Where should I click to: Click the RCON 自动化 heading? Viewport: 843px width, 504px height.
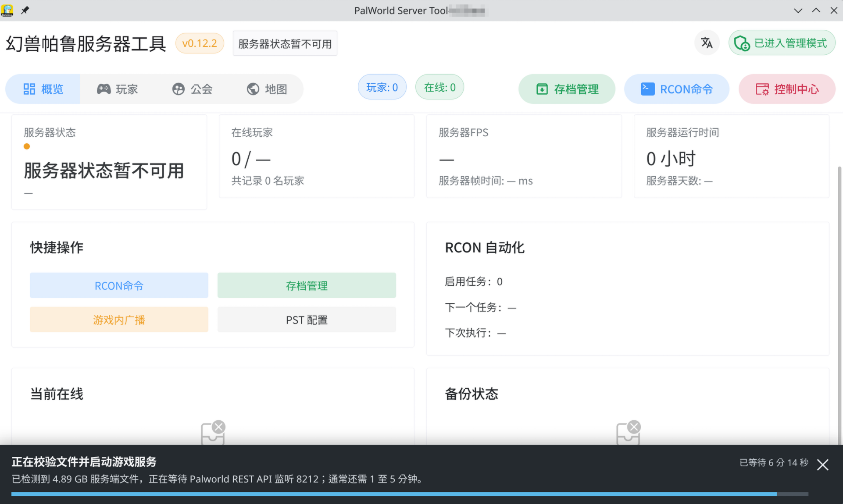pos(485,248)
